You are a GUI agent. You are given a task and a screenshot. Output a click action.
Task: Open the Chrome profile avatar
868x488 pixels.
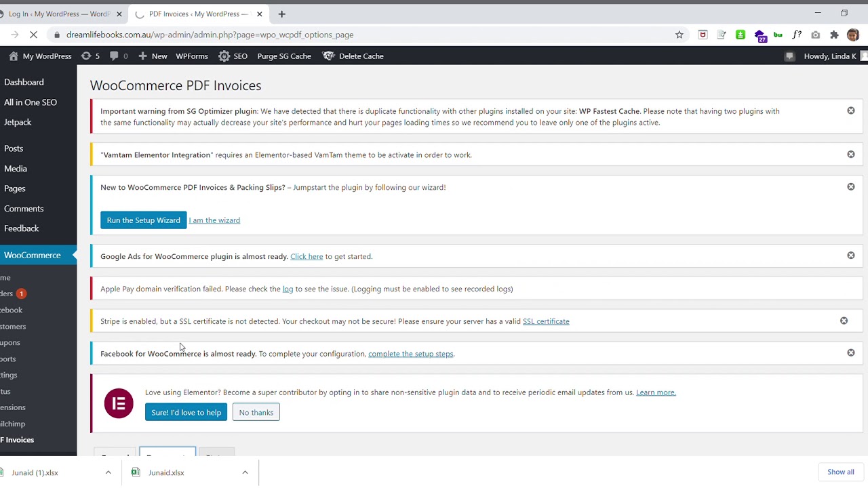[853, 35]
